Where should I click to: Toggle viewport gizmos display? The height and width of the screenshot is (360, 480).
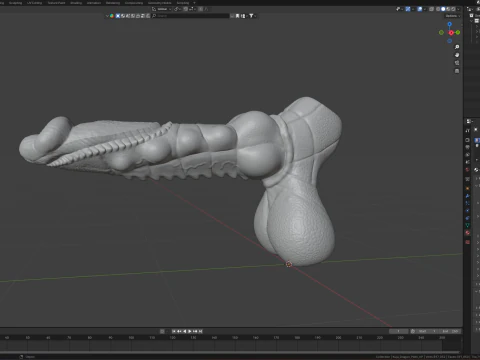pyautogui.click(x=408, y=9)
